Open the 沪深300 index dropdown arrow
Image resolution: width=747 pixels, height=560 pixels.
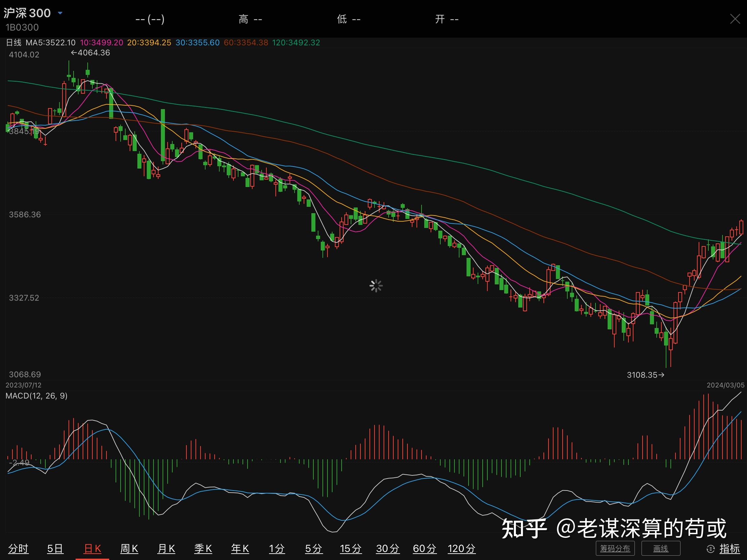tap(60, 13)
